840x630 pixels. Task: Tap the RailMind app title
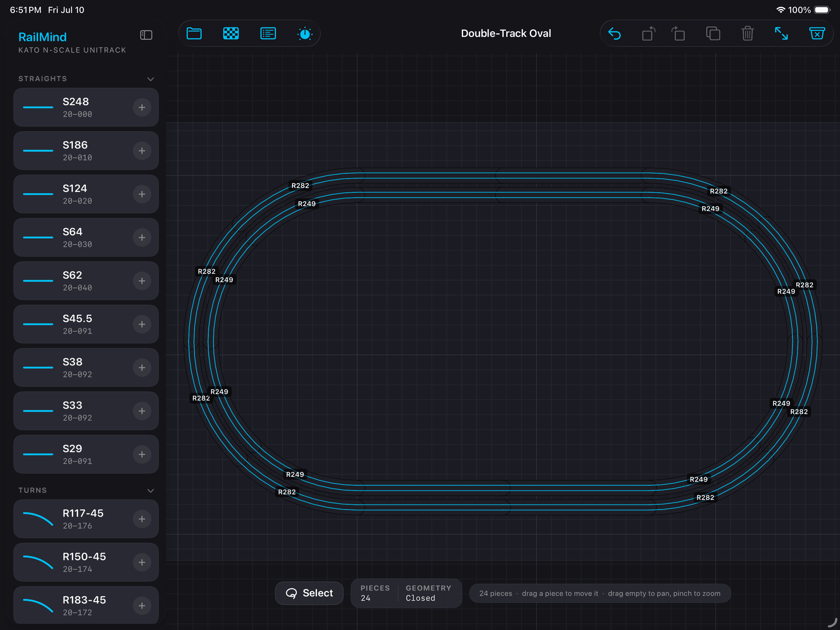(x=42, y=37)
